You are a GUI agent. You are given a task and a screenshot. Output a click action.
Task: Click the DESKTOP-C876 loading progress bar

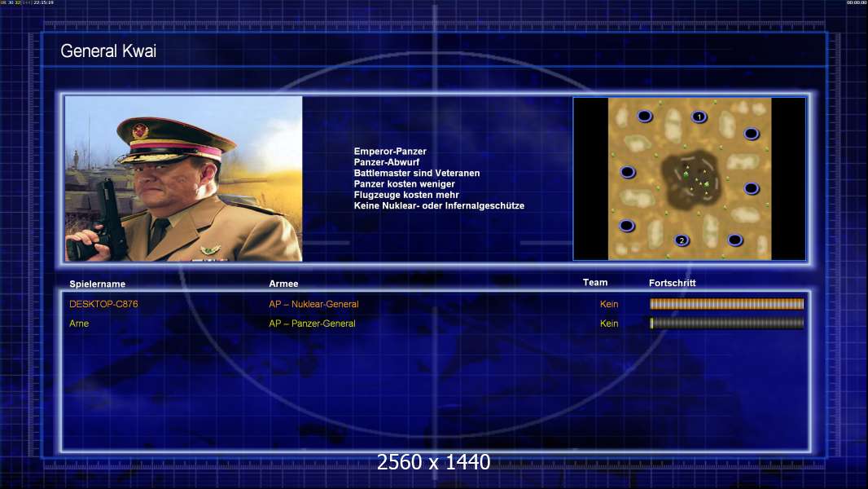(x=727, y=303)
